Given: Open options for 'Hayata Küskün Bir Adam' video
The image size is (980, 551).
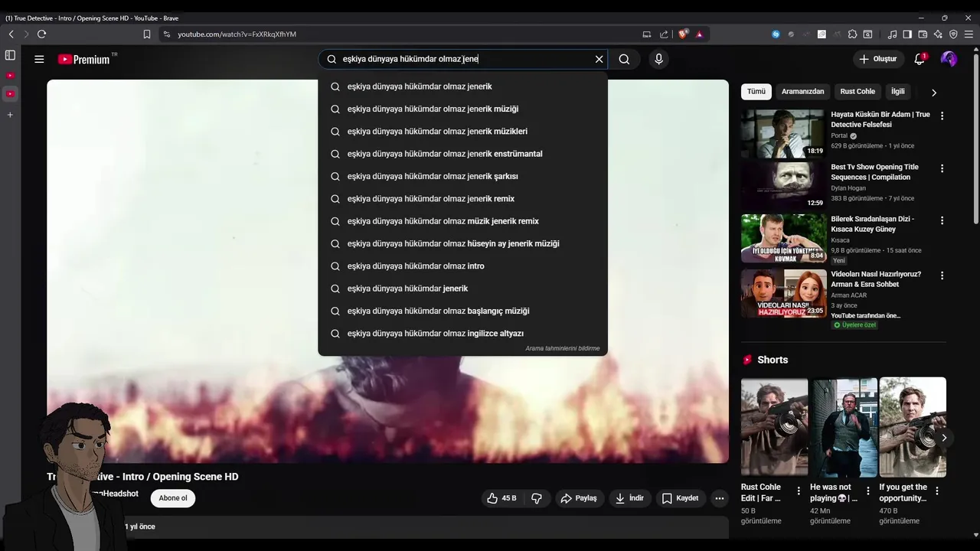Looking at the screenshot, I should (942, 116).
